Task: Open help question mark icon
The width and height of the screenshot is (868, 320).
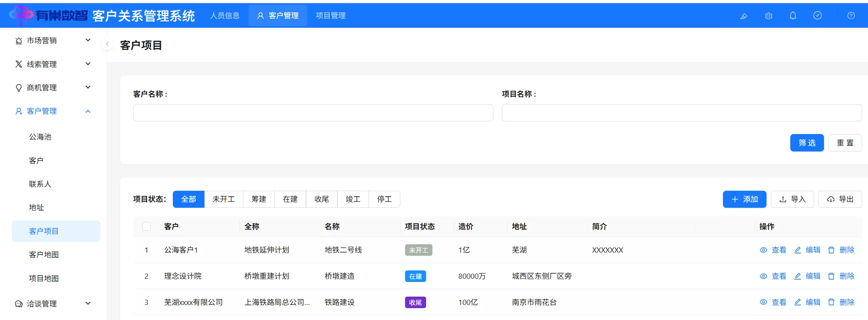Action: (851, 16)
